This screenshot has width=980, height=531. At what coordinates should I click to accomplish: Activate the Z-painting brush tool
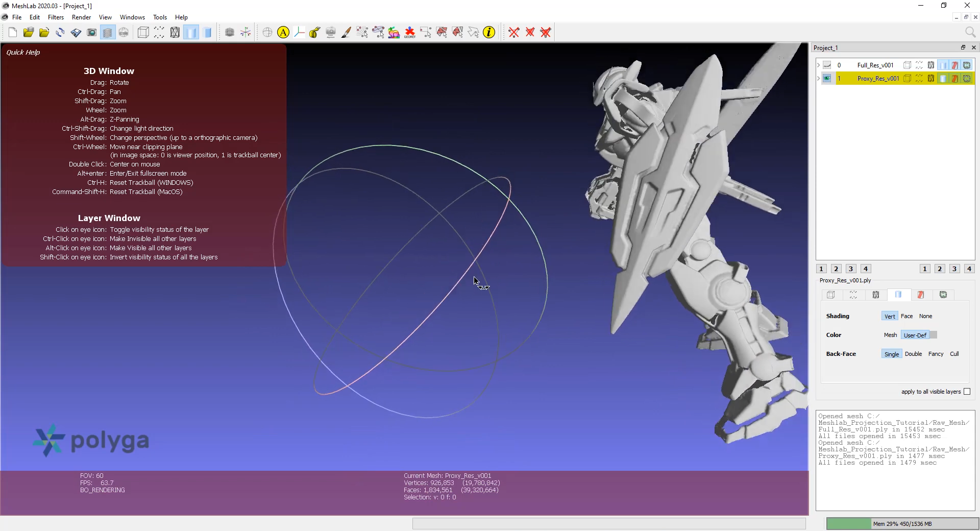347,33
